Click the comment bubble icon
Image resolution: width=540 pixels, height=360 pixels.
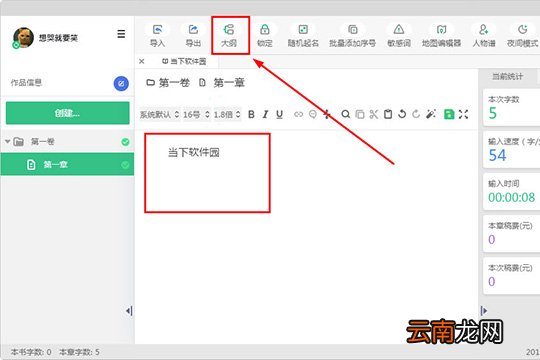click(313, 114)
